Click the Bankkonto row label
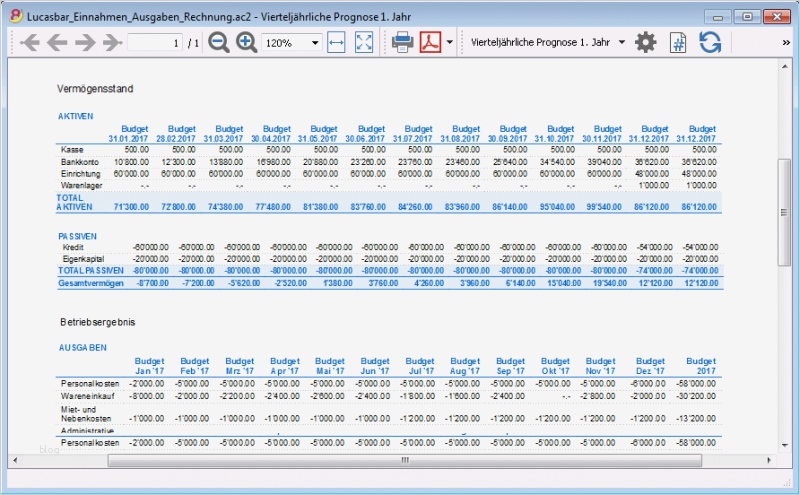800x495 pixels. (80, 162)
